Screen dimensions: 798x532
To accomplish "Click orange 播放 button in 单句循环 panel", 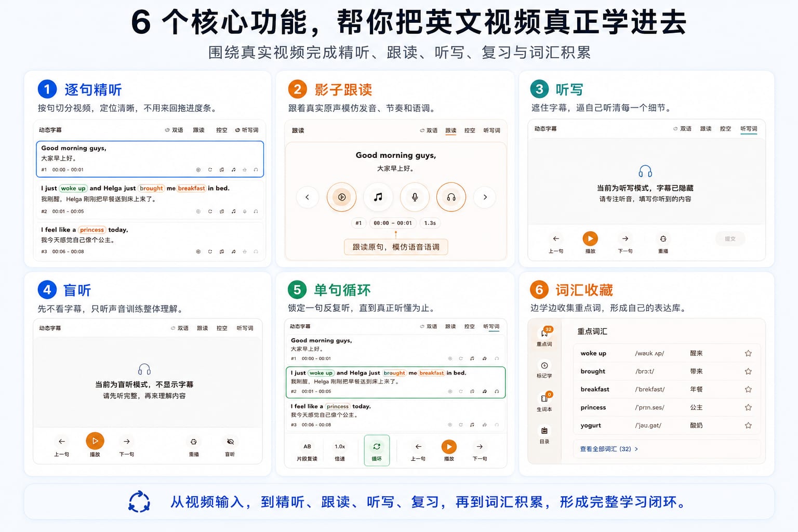I will [x=449, y=447].
